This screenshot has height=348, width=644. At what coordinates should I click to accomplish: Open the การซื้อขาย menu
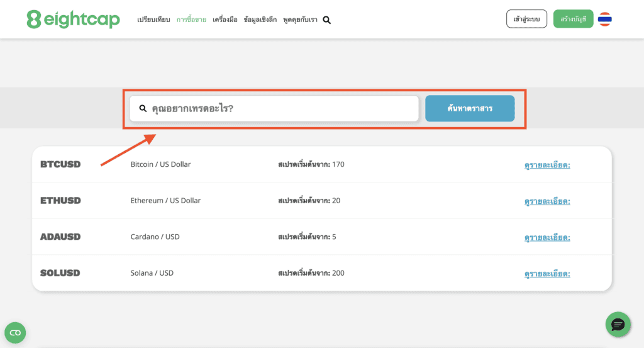tap(191, 20)
